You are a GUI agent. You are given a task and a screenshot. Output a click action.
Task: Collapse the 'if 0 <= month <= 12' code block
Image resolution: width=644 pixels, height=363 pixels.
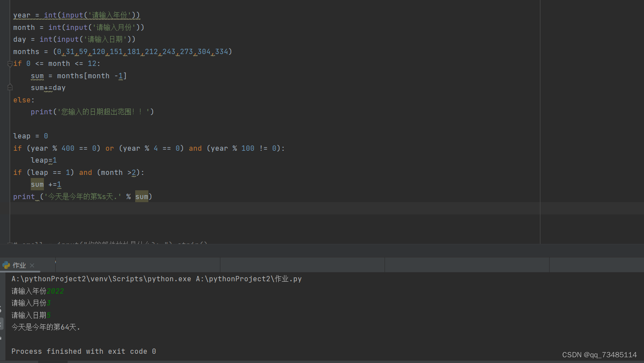point(10,64)
